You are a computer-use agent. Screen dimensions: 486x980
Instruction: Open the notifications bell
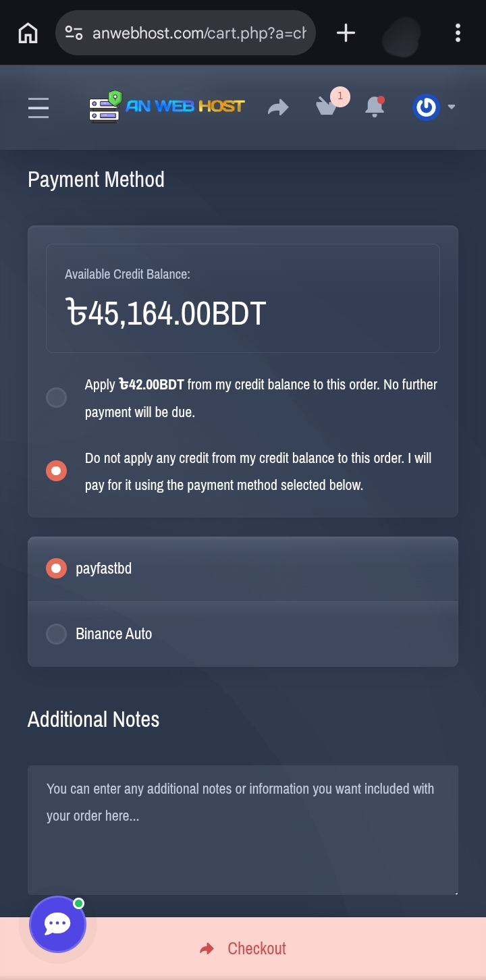374,107
